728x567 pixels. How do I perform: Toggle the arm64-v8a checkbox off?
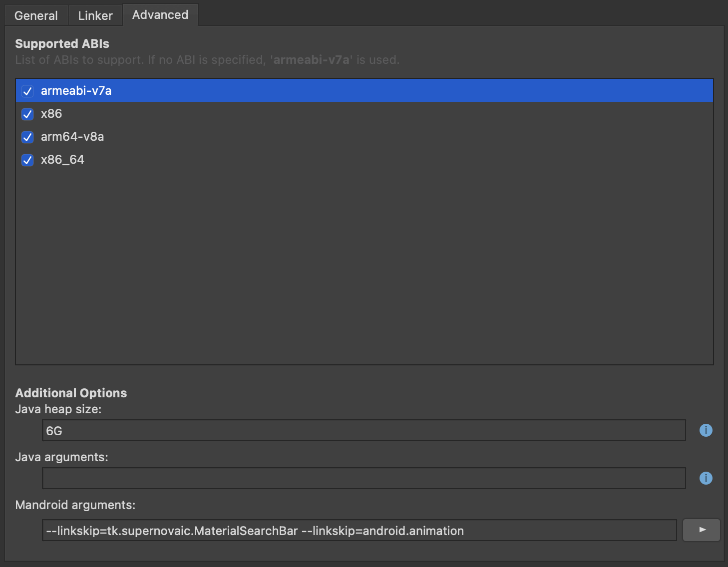[27, 137]
